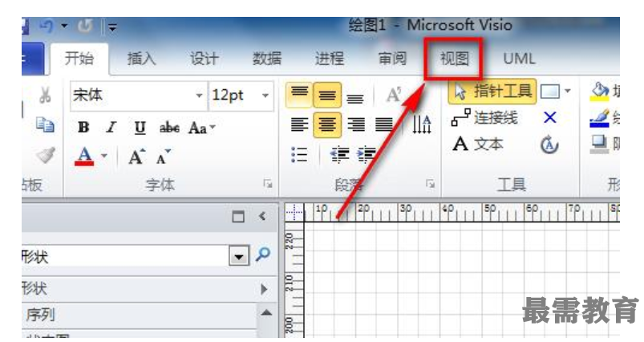Click the blue X connection point tool

[x=550, y=117]
